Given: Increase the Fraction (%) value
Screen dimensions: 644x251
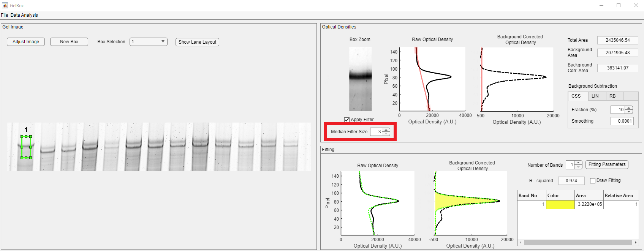Looking at the screenshot, I should (629, 108).
